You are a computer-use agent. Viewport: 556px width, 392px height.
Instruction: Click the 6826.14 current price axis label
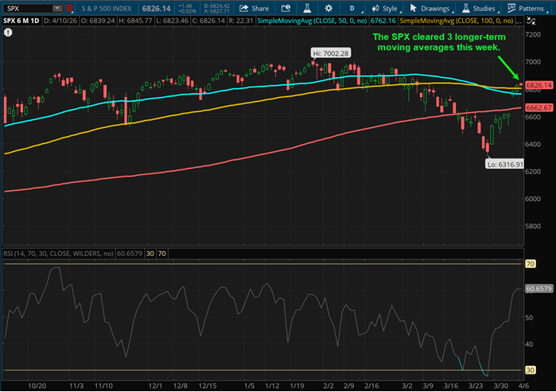pyautogui.click(x=539, y=85)
